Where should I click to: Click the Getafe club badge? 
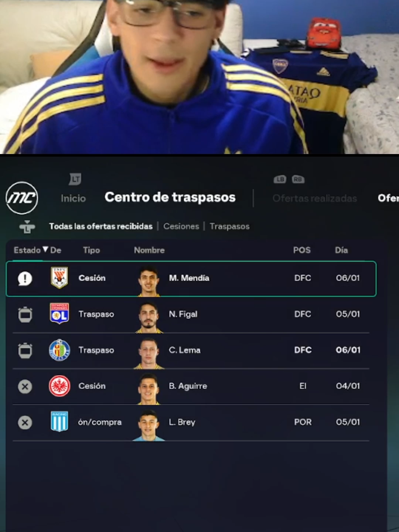(x=59, y=350)
